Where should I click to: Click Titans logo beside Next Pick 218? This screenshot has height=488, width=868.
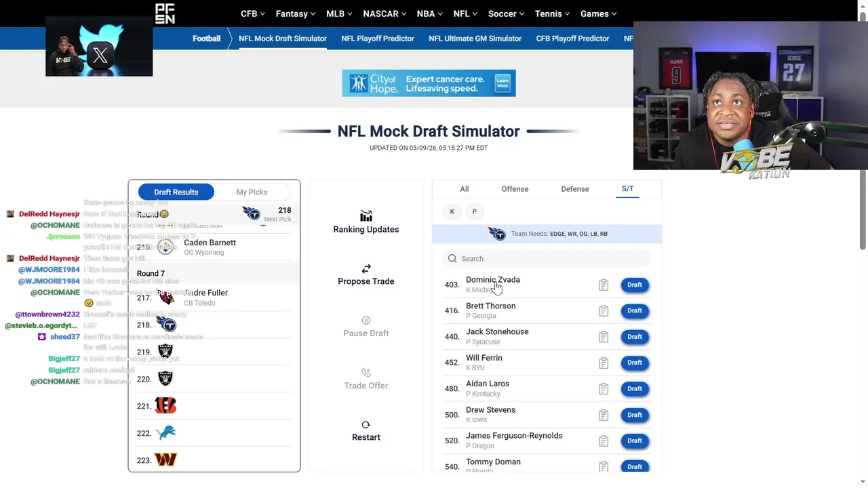click(x=252, y=213)
